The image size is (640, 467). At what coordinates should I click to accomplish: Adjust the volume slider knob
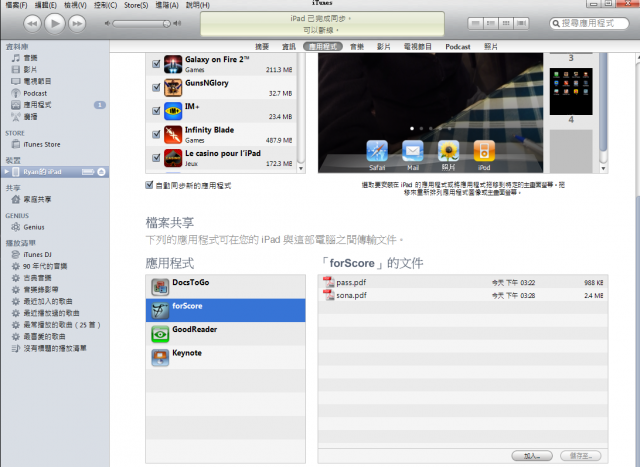pyautogui.click(x=167, y=24)
